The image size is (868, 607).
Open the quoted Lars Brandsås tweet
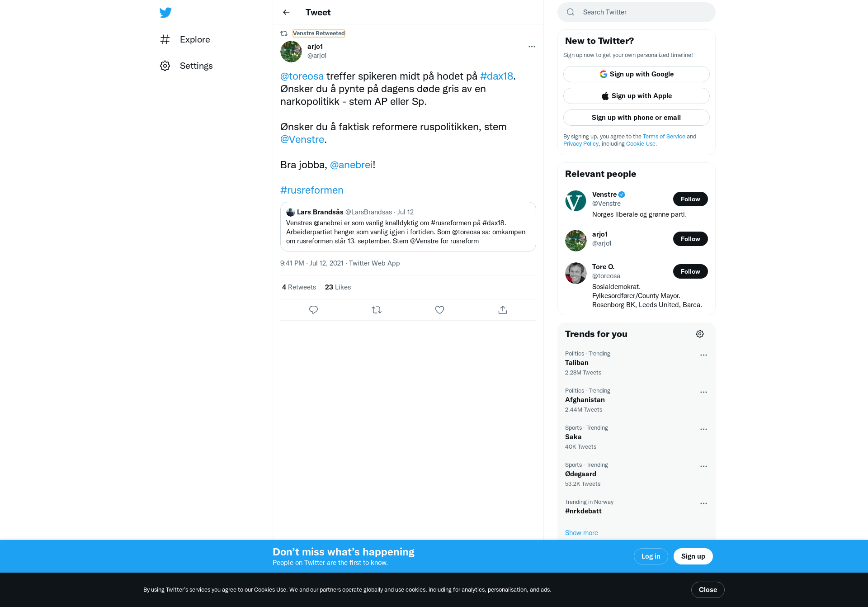click(408, 227)
